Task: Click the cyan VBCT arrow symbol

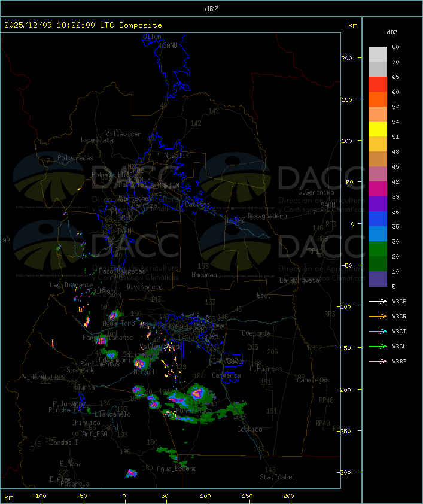Action: coord(378,331)
